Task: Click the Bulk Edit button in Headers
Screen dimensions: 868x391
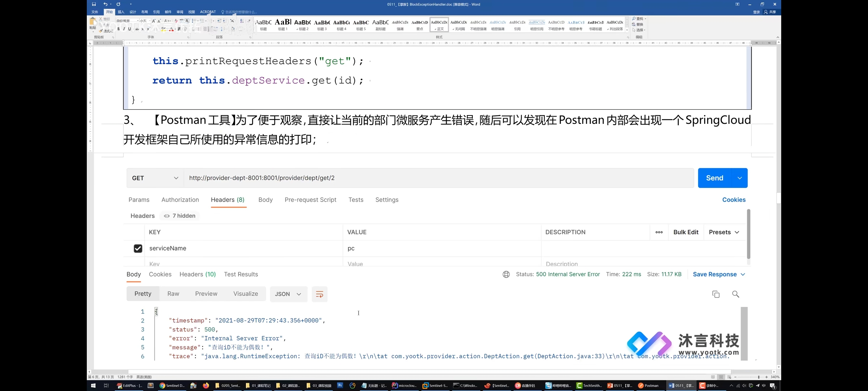Action: coord(686,232)
